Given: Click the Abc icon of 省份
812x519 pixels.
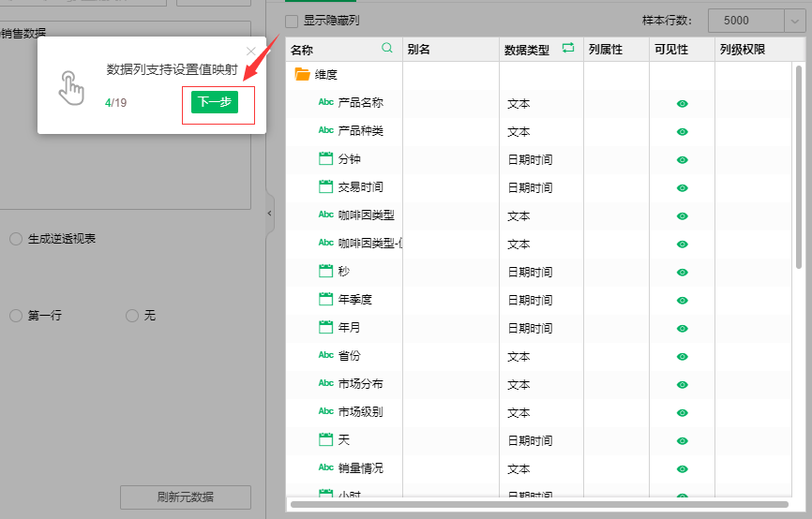Looking at the screenshot, I should (325, 355).
